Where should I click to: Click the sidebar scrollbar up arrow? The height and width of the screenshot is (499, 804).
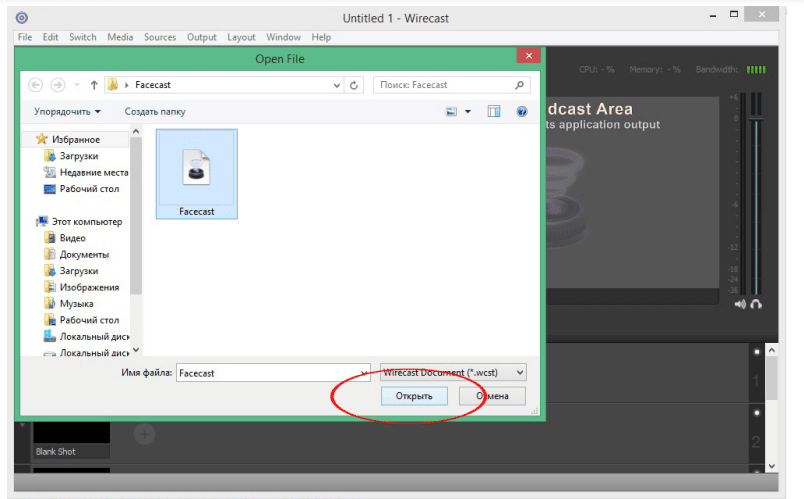click(x=136, y=132)
